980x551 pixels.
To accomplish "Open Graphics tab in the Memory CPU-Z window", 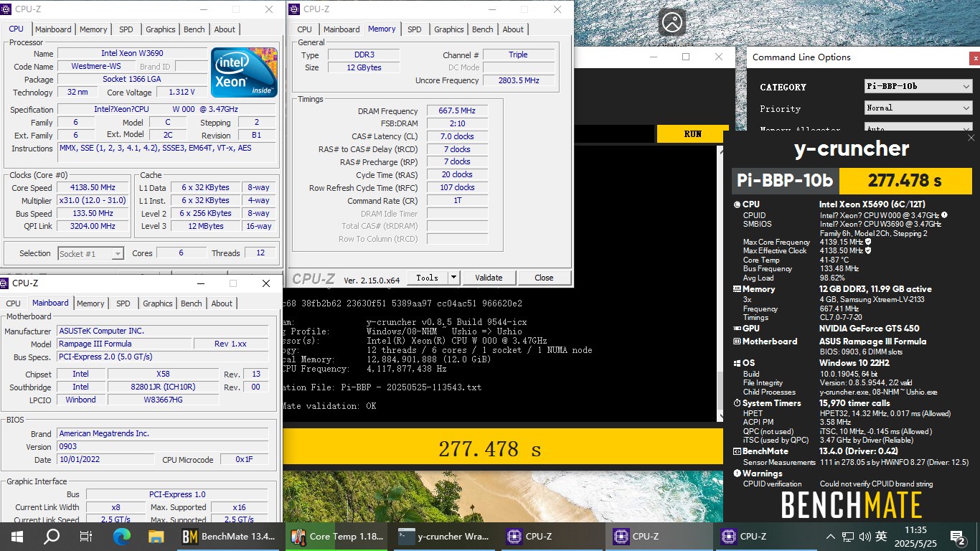I will [x=449, y=29].
